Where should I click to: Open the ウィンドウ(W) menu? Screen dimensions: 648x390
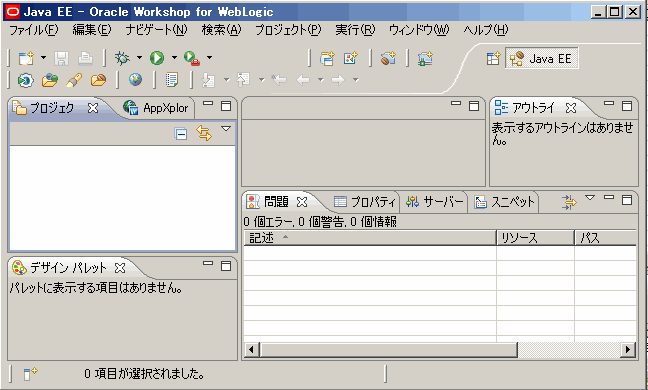[419, 30]
